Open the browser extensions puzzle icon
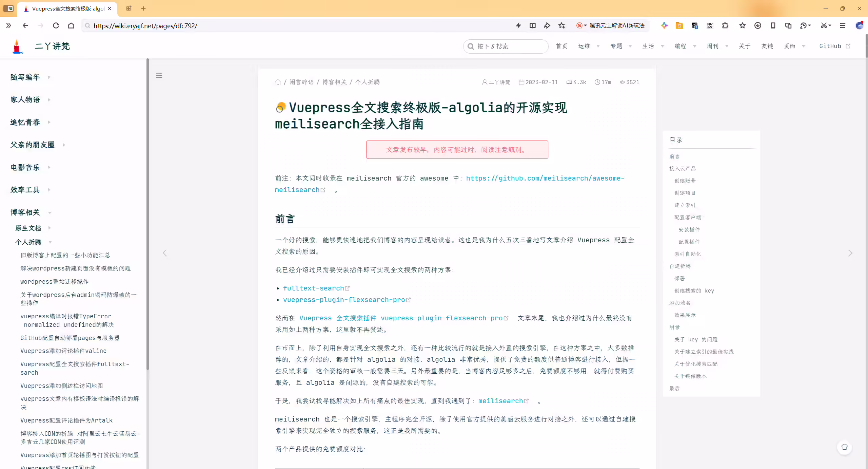Screen dimensions: 868x469 (x=725, y=26)
